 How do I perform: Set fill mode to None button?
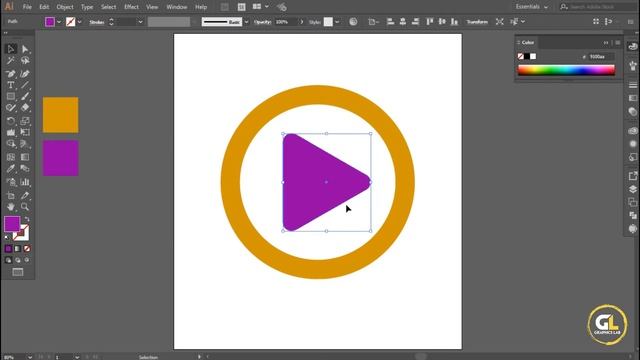pyautogui.click(x=27, y=249)
